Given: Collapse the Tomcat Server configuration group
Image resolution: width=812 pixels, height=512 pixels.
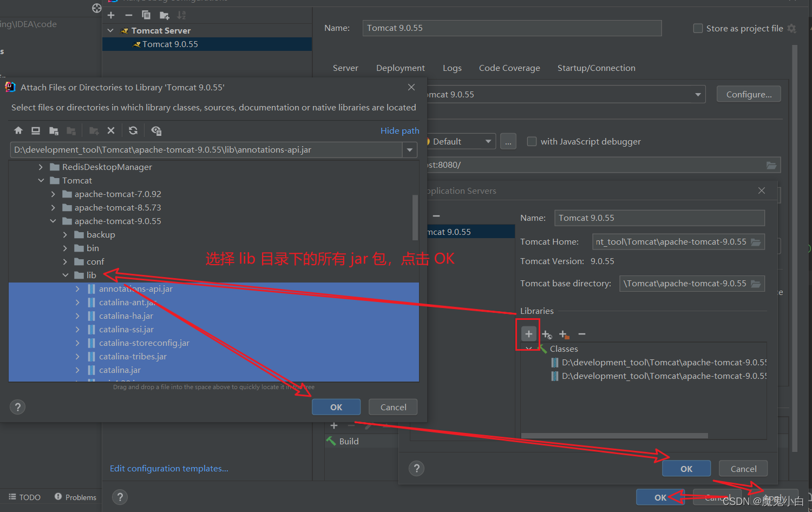Looking at the screenshot, I should 110,31.
